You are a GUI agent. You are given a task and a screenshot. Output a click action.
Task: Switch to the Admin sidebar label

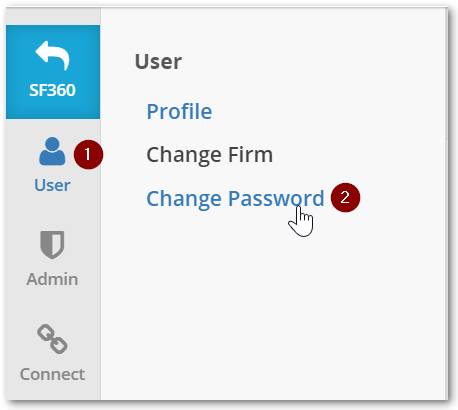coord(52,279)
